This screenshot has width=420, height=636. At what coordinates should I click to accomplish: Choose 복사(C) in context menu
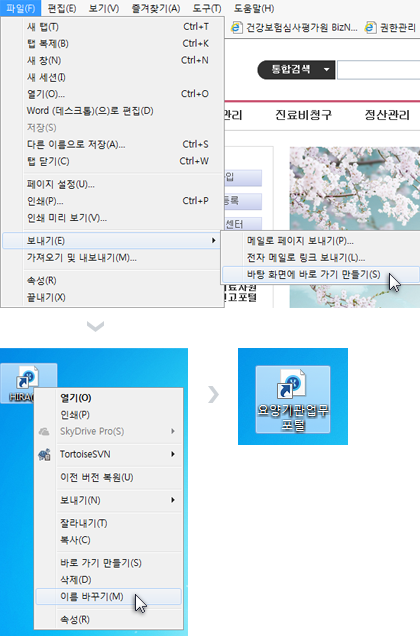click(x=109, y=540)
